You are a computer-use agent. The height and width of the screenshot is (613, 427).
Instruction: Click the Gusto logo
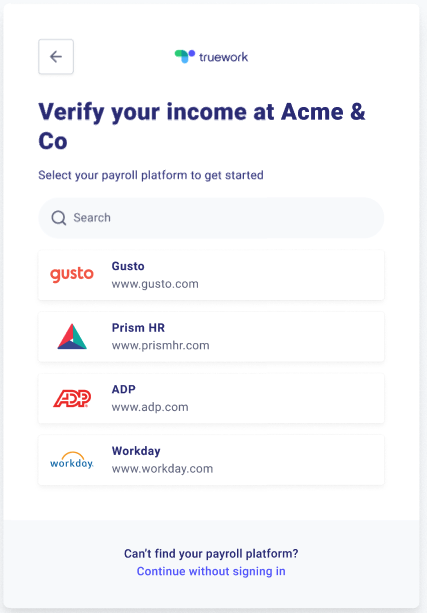pyautogui.click(x=72, y=275)
